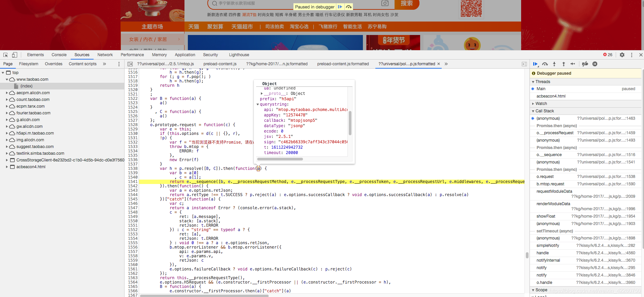The image size is (644, 297).
Task: Open the Application panel
Action: (185, 55)
